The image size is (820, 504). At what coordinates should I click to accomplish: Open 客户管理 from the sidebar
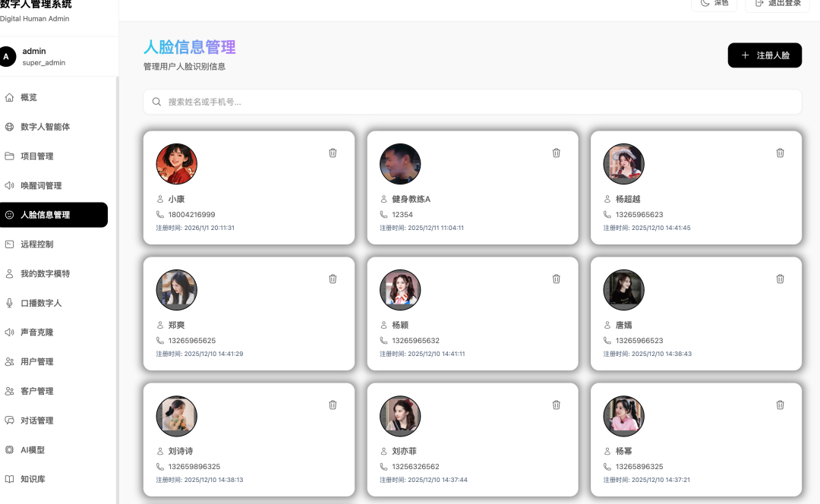coord(54,391)
